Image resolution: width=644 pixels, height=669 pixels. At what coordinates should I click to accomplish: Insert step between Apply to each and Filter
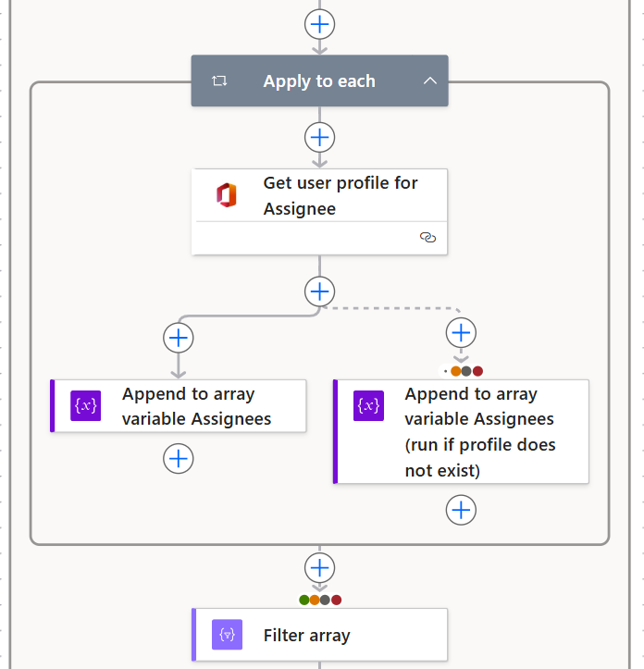[x=319, y=566]
